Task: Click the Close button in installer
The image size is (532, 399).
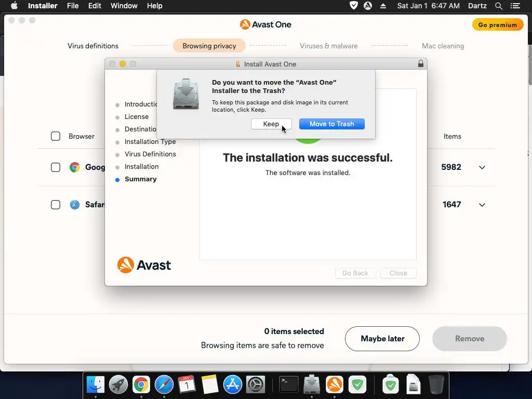Action: click(x=398, y=273)
